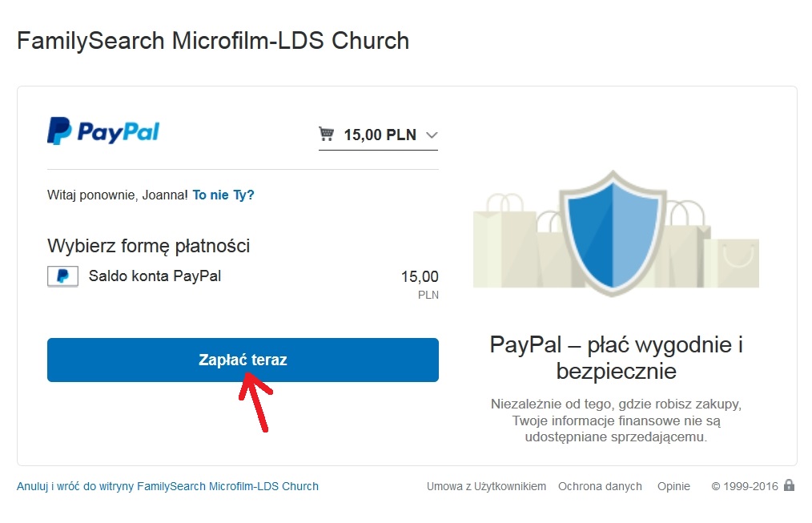812x523 pixels.
Task: Click the FamilySearch Microfilm-LDS Church heading
Action: click(x=213, y=41)
